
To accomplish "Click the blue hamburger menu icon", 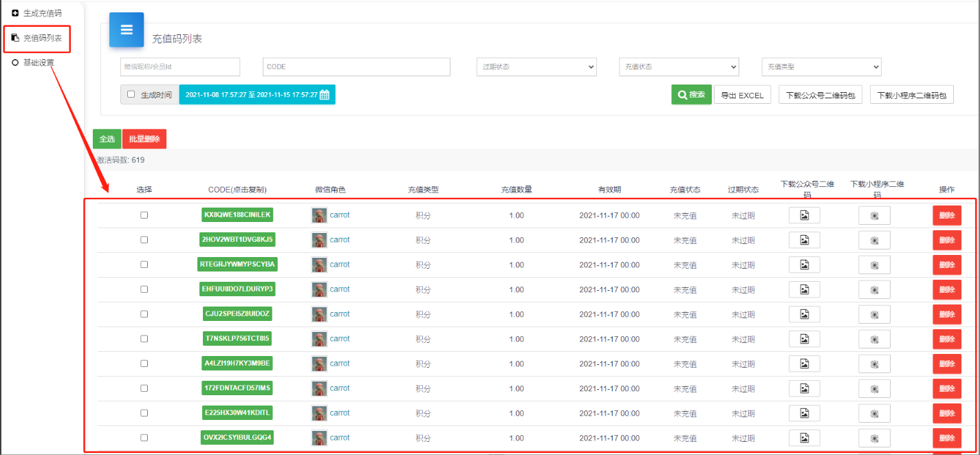I will [x=127, y=30].
